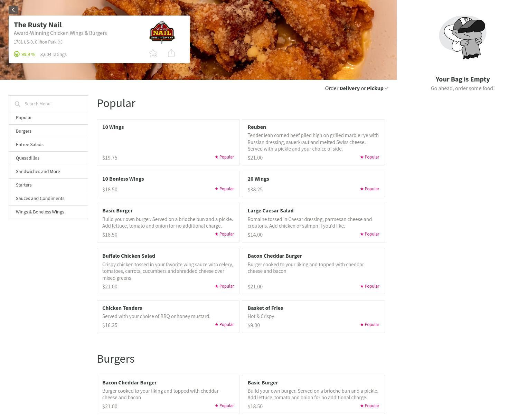
Task: Open the Reuben menu item
Action: pos(313,142)
